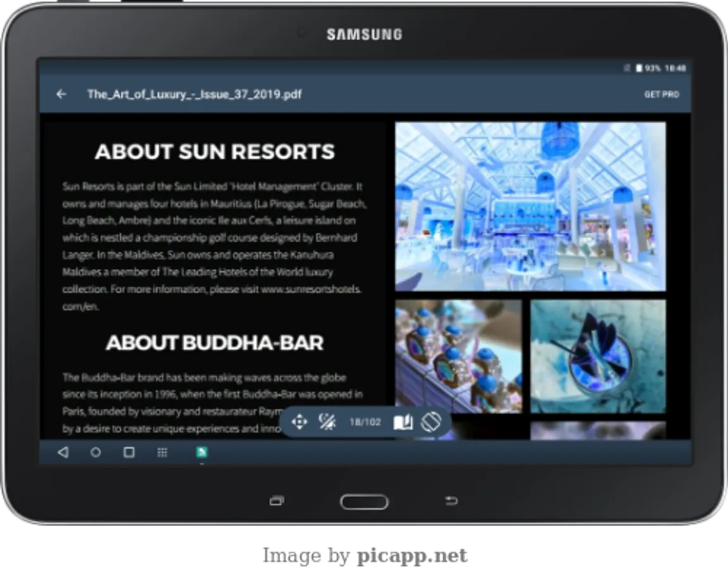
Task: Tap the 18:48 clock in the status bar
Action: 675,68
